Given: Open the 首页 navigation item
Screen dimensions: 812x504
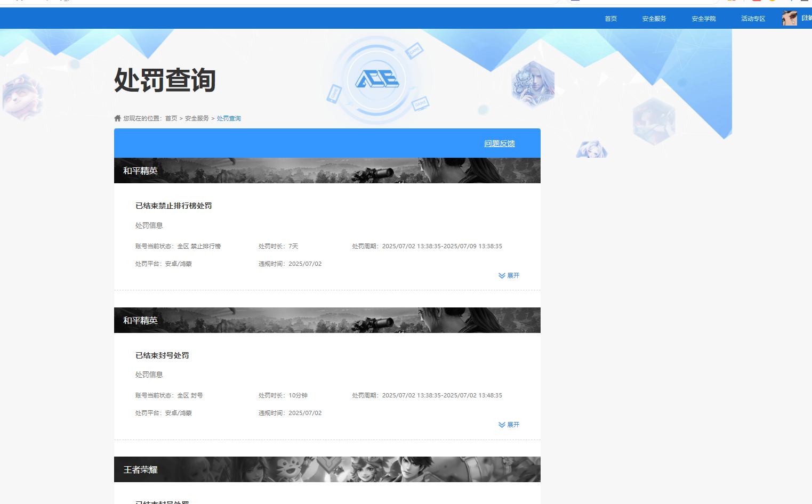Looking at the screenshot, I should (x=610, y=19).
